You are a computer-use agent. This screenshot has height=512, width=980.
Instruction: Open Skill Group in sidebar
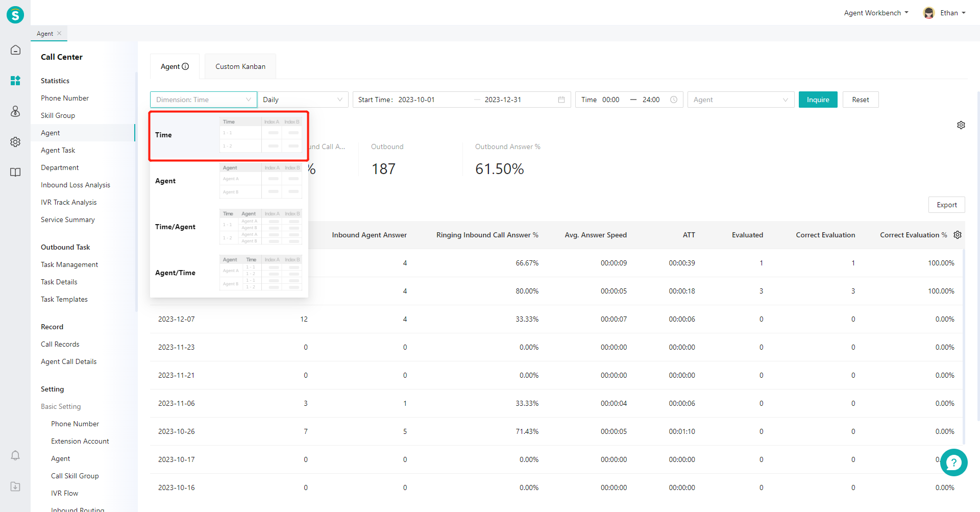coord(58,115)
